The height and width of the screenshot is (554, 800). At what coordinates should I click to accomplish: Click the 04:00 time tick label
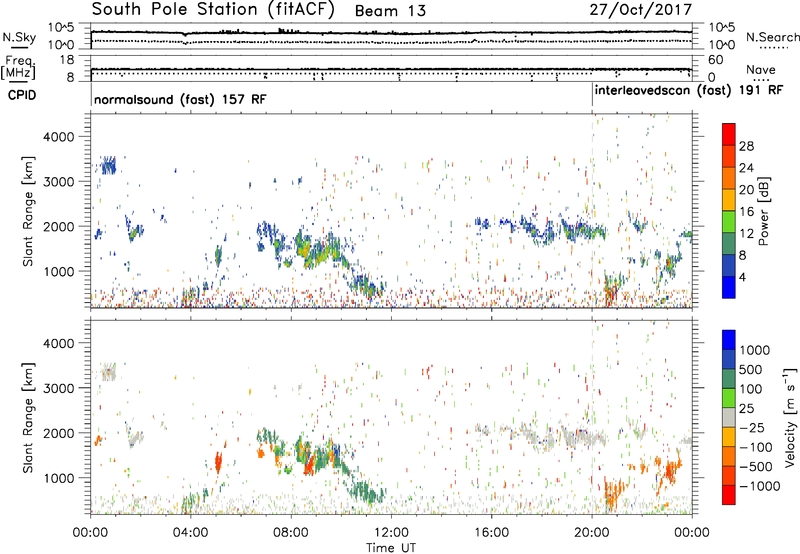click(x=190, y=533)
